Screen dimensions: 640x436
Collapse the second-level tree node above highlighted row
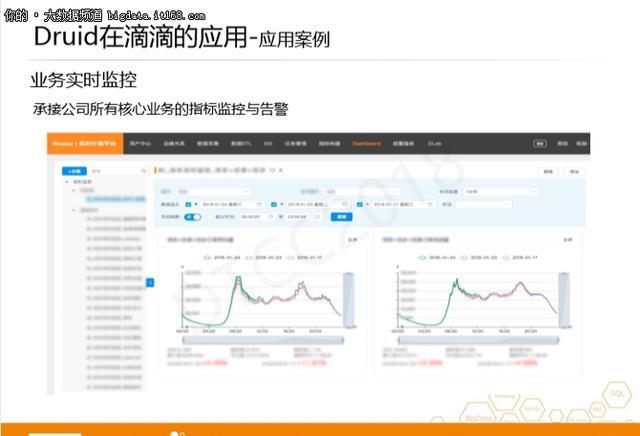click(x=74, y=190)
